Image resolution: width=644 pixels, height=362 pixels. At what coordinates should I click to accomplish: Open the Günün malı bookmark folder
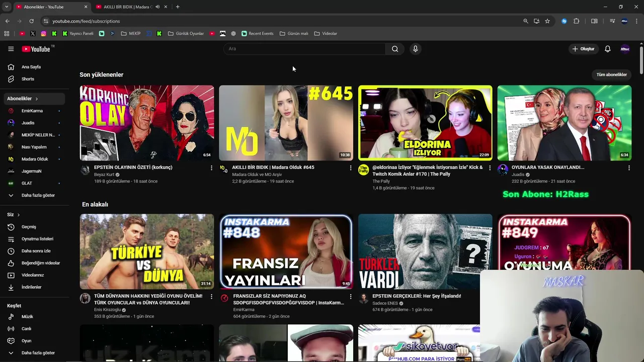click(294, 34)
